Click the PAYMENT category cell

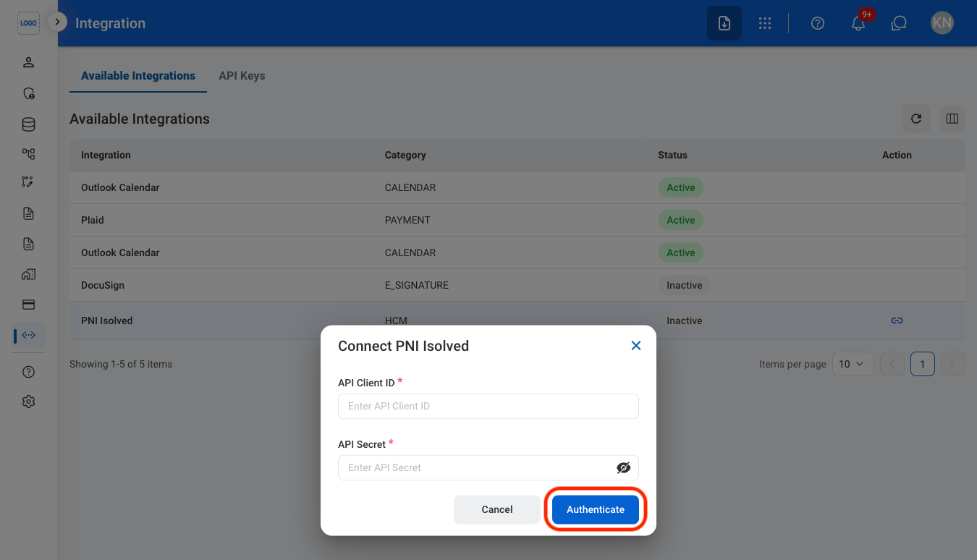(x=407, y=220)
